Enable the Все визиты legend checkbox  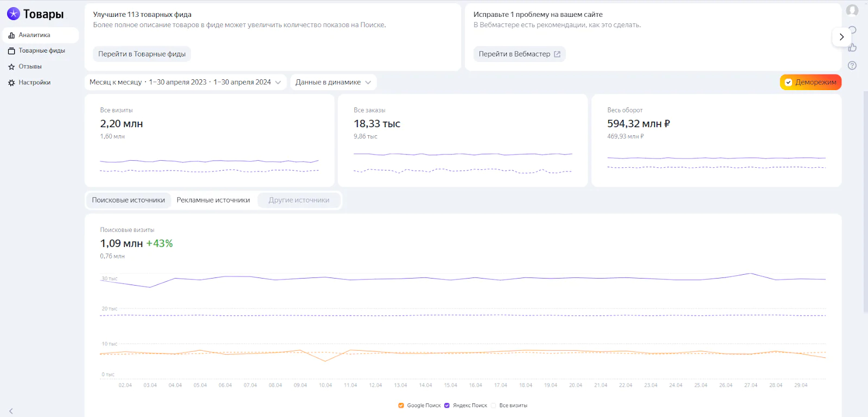pyautogui.click(x=494, y=406)
